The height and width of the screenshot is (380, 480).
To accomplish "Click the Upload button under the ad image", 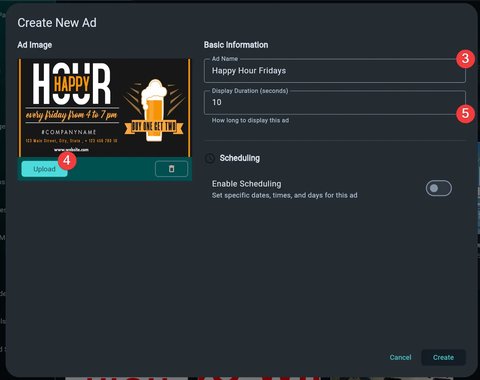I will pos(44,169).
